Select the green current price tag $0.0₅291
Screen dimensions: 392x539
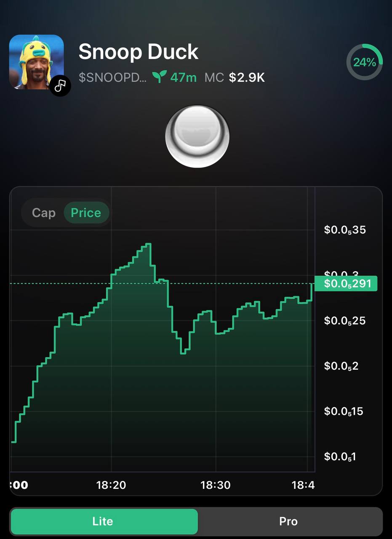click(x=346, y=283)
